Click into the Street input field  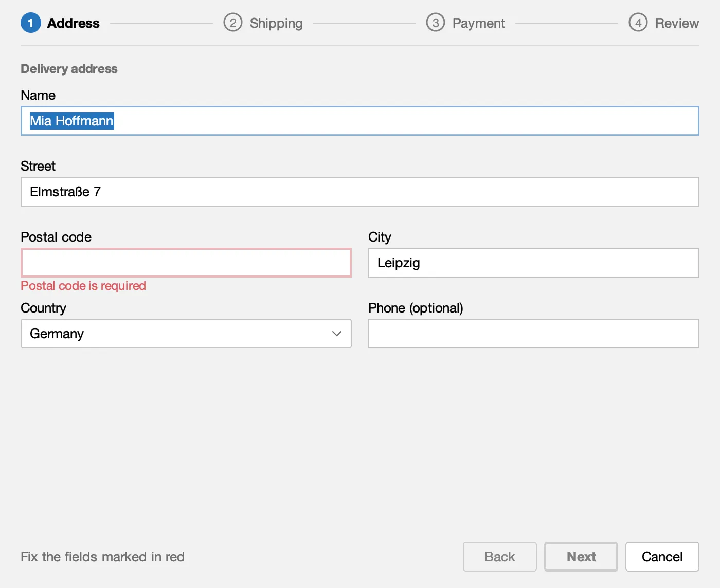click(x=360, y=192)
